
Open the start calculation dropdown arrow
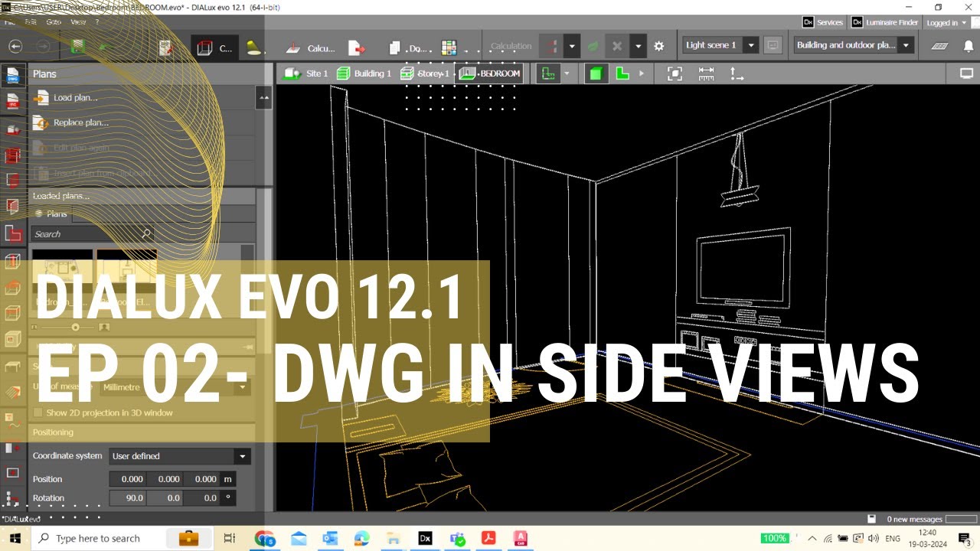pyautogui.click(x=572, y=46)
